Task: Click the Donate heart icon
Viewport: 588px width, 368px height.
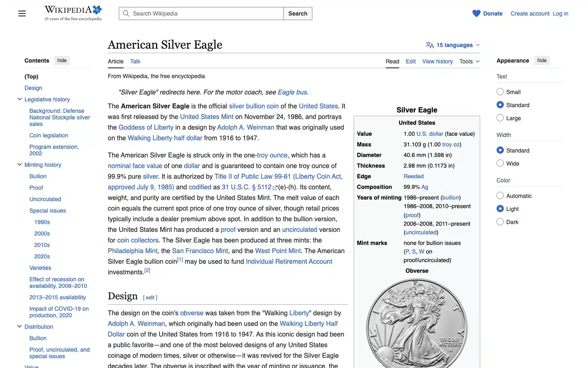Action: tap(477, 13)
